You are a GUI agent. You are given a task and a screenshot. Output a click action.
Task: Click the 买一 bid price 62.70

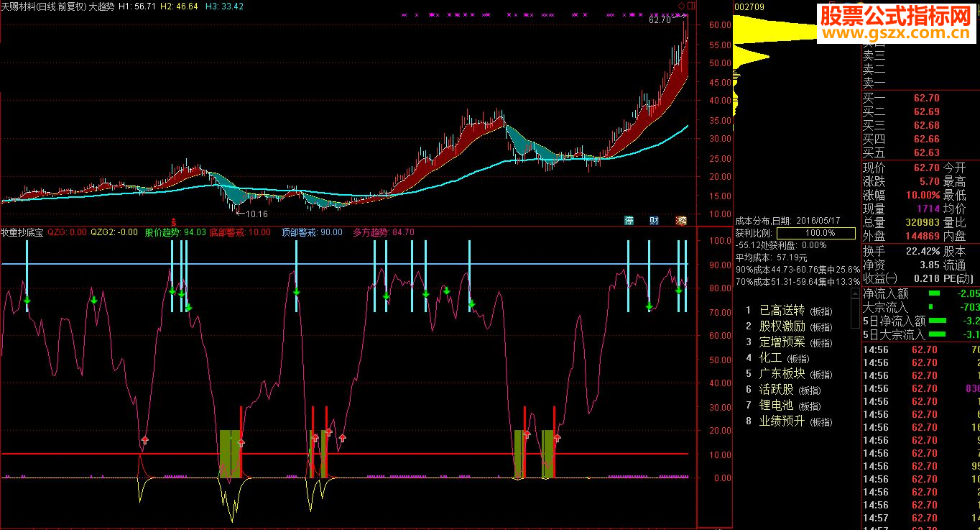[926, 98]
